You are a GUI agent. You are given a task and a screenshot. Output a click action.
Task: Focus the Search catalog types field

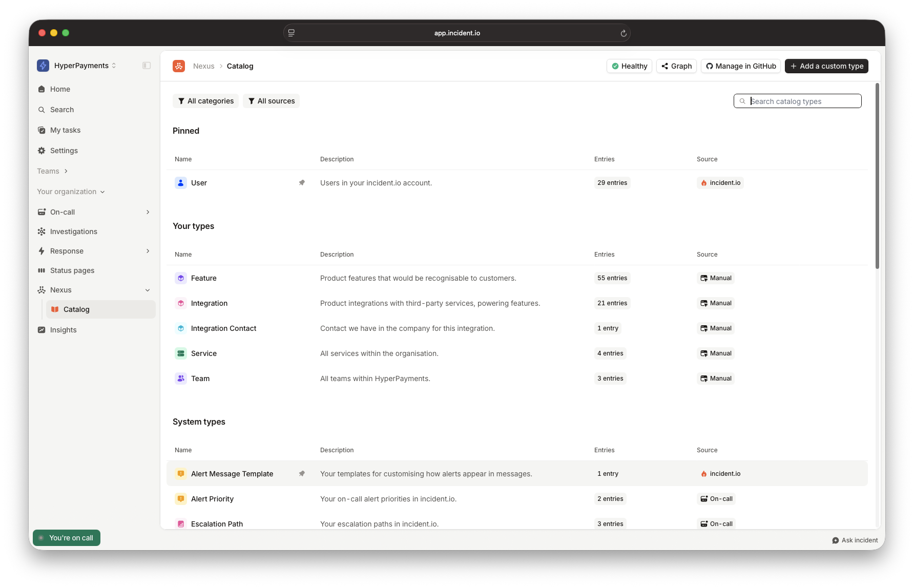[x=798, y=101]
